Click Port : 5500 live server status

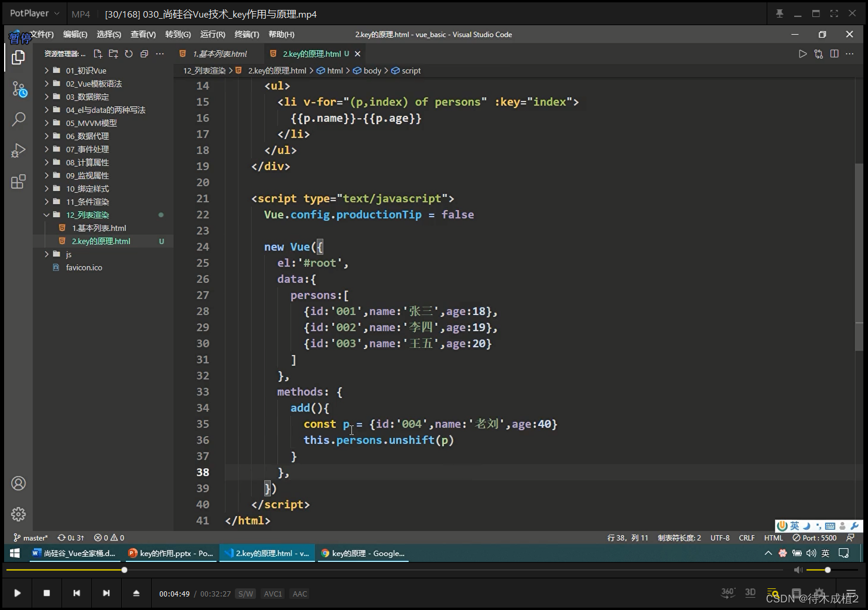(815, 537)
